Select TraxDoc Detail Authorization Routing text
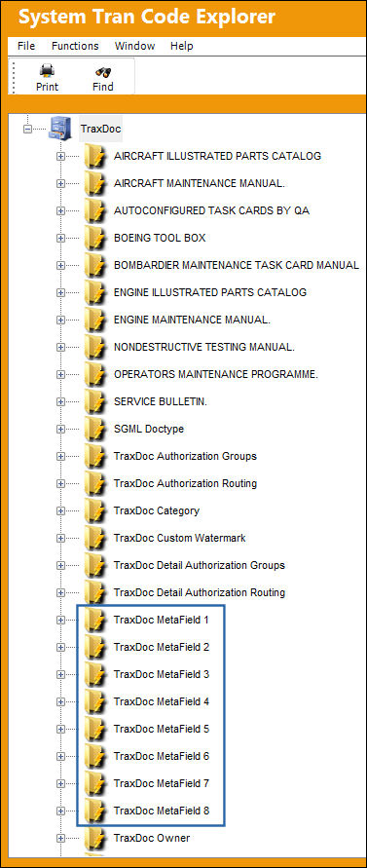Viewport: 367px width, 868px height. [200, 592]
